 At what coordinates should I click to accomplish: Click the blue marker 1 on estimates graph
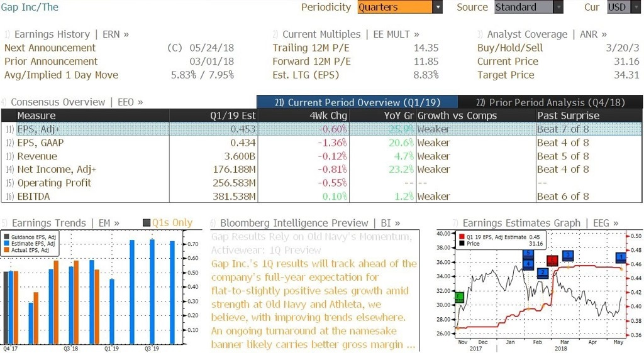click(x=621, y=258)
